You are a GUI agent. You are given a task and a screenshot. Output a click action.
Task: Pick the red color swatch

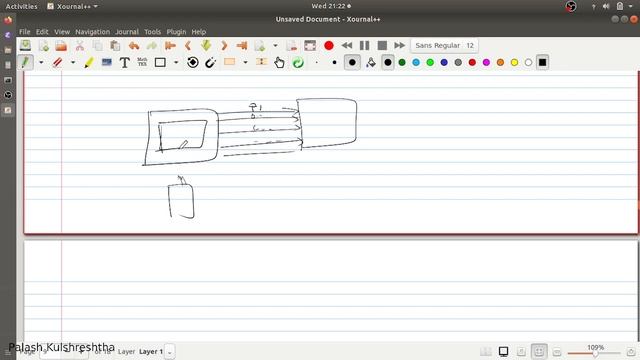tap(472, 62)
